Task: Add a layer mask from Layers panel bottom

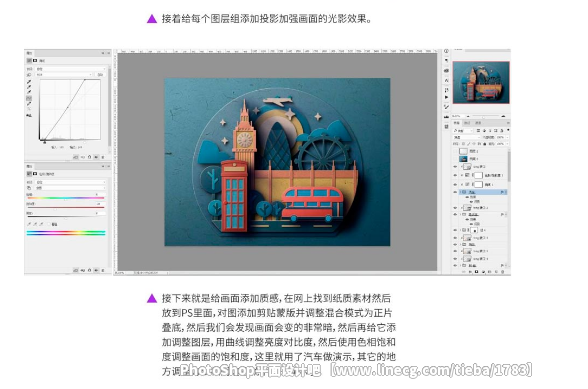Action: (x=477, y=272)
